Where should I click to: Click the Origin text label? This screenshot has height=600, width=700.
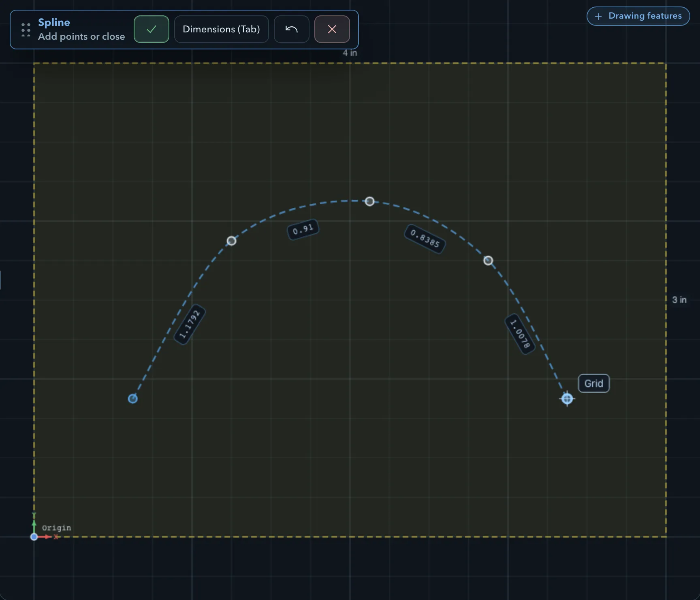[56, 528]
